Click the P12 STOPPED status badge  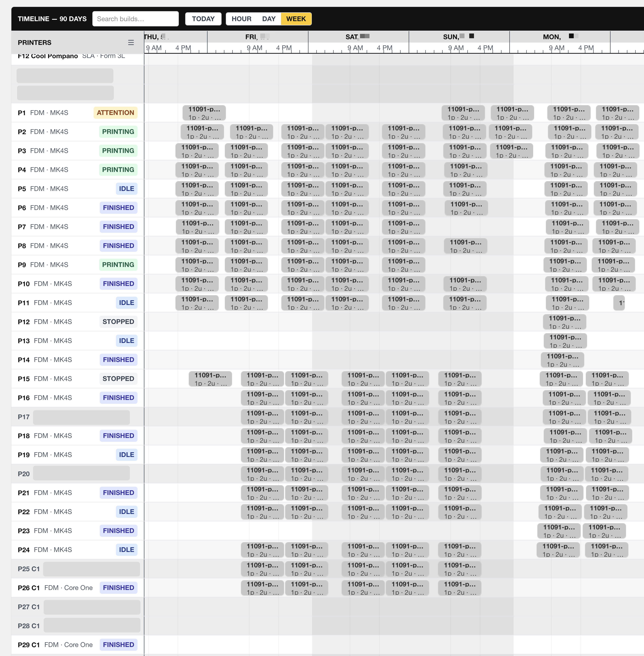[x=118, y=322]
